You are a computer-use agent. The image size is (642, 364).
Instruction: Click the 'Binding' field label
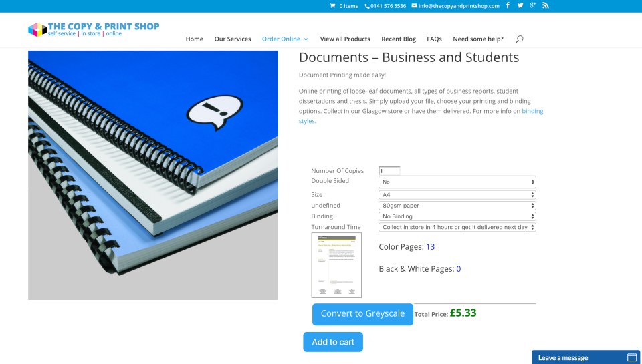[x=322, y=216]
